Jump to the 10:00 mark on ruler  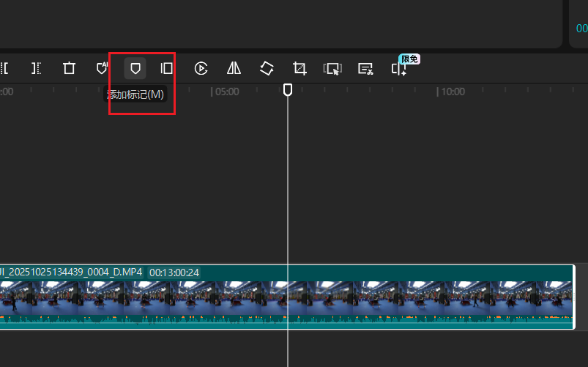(452, 92)
